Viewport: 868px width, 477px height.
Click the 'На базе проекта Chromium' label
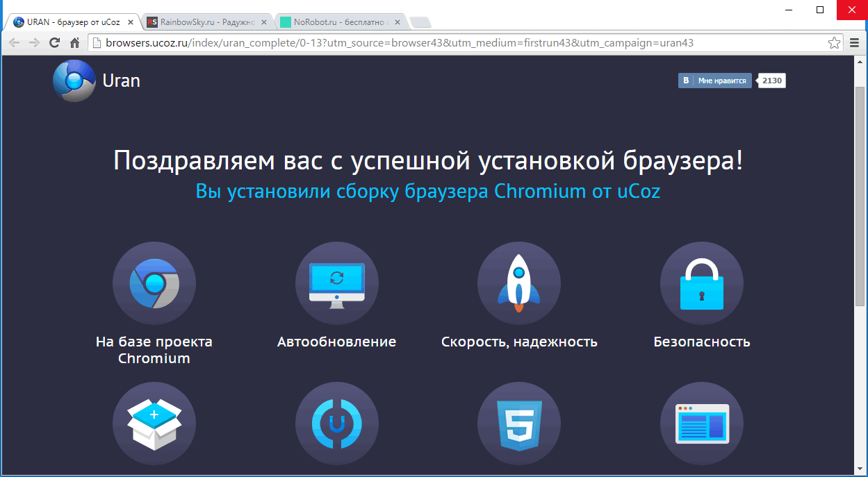click(154, 350)
